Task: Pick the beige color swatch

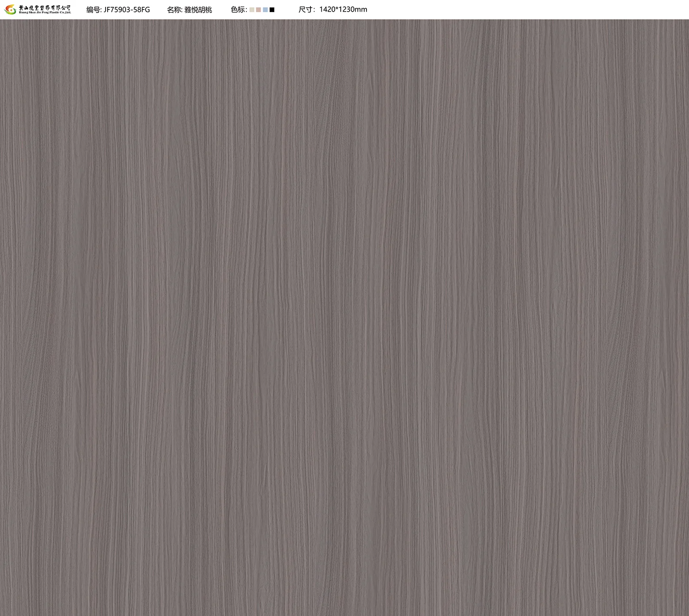Action: pos(252,9)
